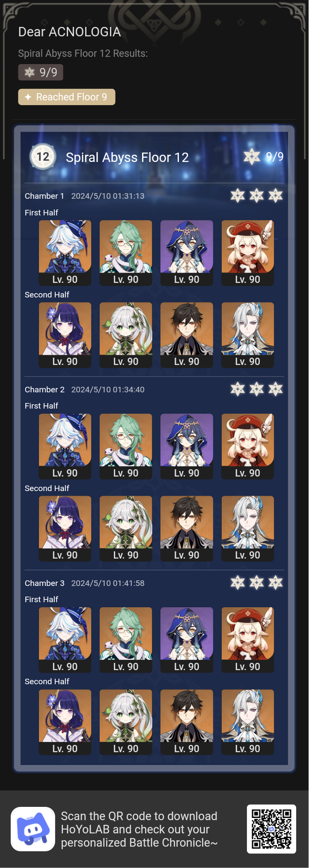This screenshot has width=309, height=868.
Task: Select Klee portrait in Chamber 1 first half
Action: pos(247,253)
